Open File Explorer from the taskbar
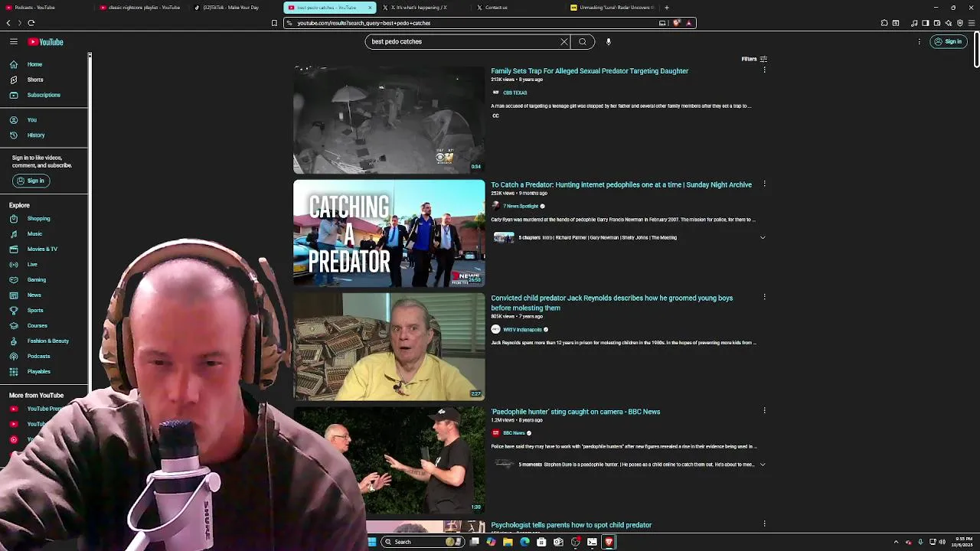The image size is (980, 551). coord(508,542)
